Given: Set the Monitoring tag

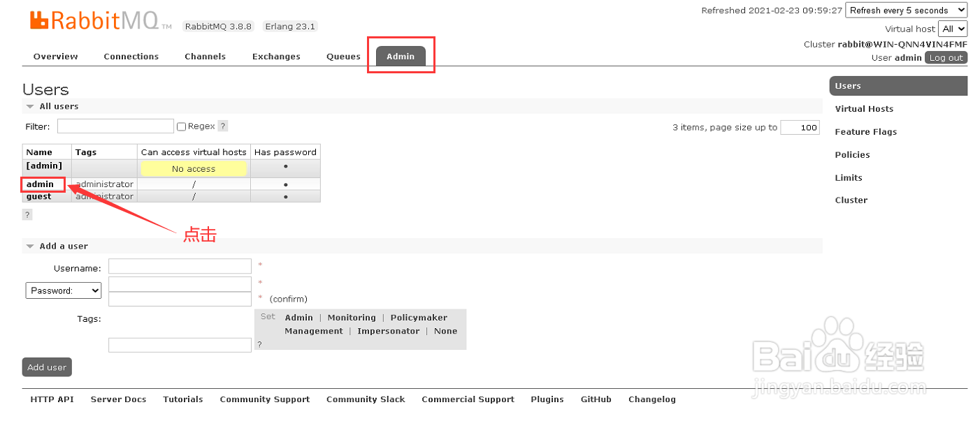Looking at the screenshot, I should [352, 318].
